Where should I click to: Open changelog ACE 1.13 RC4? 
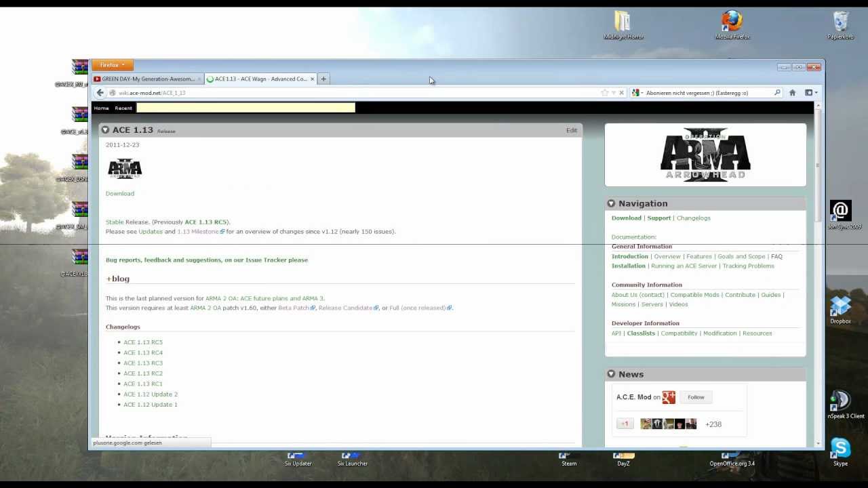pyautogui.click(x=143, y=353)
